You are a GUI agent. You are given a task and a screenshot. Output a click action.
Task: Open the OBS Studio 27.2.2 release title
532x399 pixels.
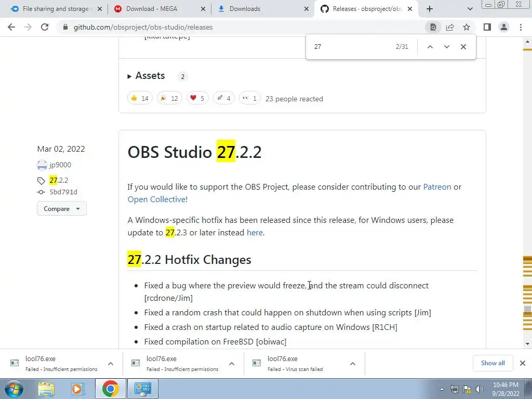tap(194, 152)
